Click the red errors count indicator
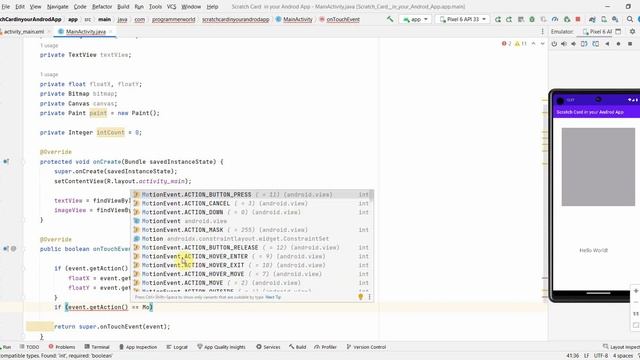This screenshot has height=360, width=640. 507,44
